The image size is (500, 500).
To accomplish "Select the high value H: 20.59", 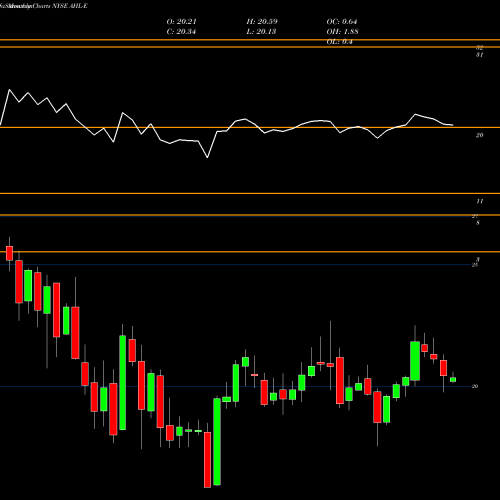I will [262, 22].
